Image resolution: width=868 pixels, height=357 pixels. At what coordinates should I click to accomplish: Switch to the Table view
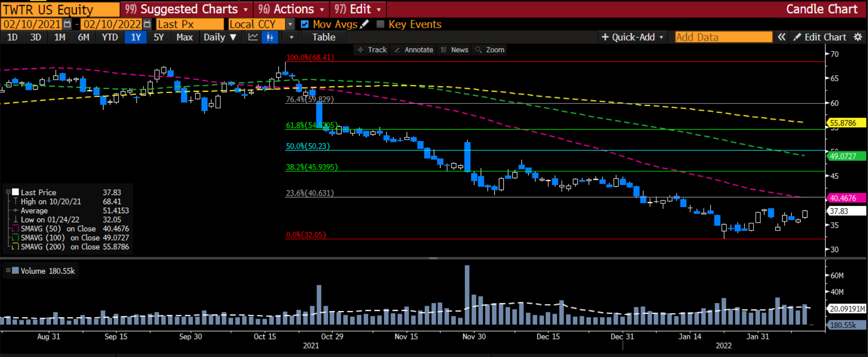coord(324,37)
